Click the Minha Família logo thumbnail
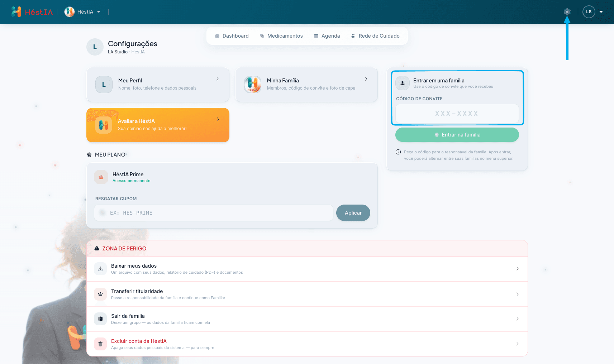The height and width of the screenshot is (364, 614). (x=253, y=85)
